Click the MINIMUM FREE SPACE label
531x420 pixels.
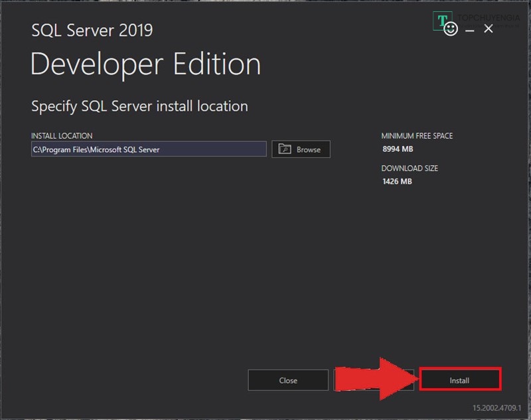(x=417, y=136)
